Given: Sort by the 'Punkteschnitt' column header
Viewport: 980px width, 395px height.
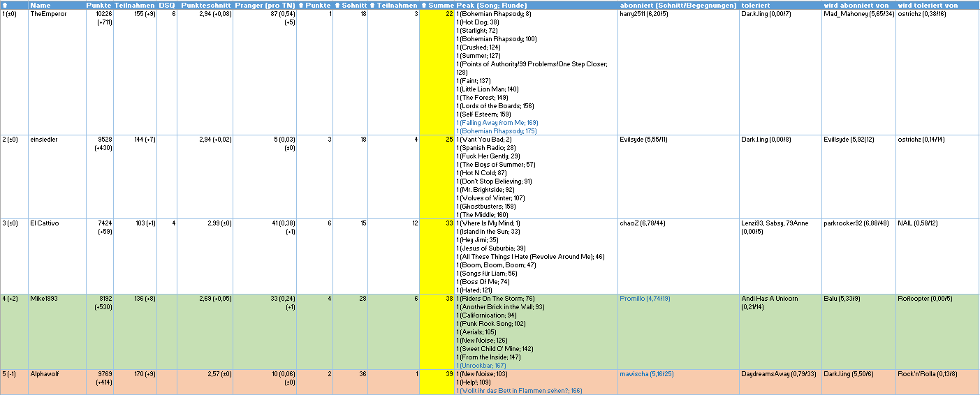Looking at the screenshot, I should click(x=205, y=5).
